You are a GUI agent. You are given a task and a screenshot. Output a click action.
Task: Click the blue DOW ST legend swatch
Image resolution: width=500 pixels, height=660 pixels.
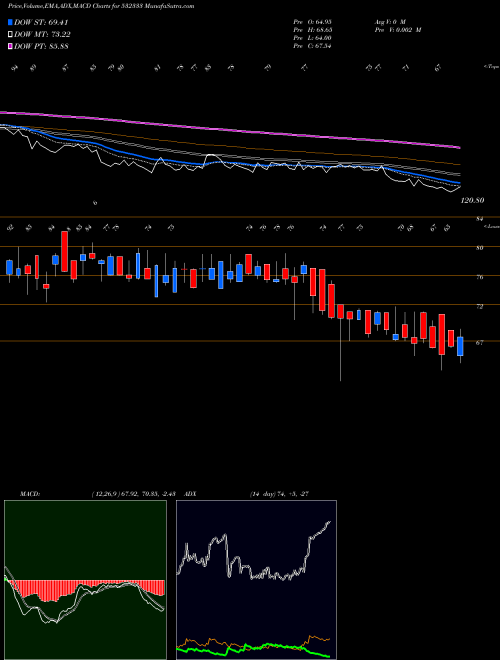click(10, 23)
